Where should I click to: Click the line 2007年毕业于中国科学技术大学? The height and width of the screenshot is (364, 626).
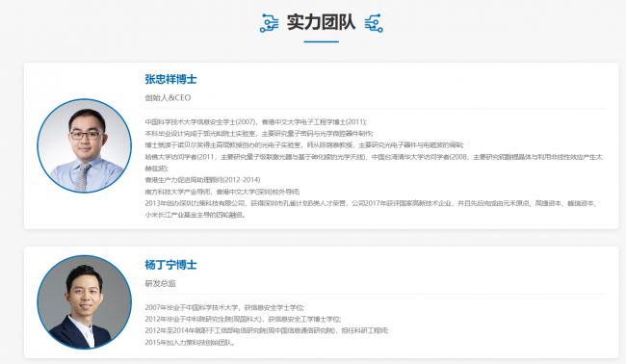[224, 307]
